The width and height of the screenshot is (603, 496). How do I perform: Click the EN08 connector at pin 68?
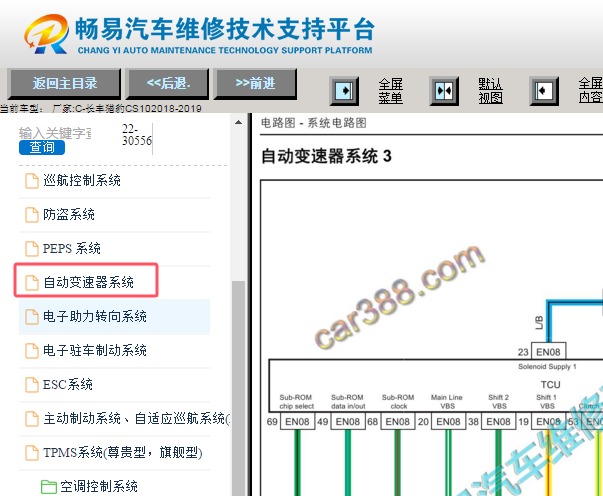[398, 422]
